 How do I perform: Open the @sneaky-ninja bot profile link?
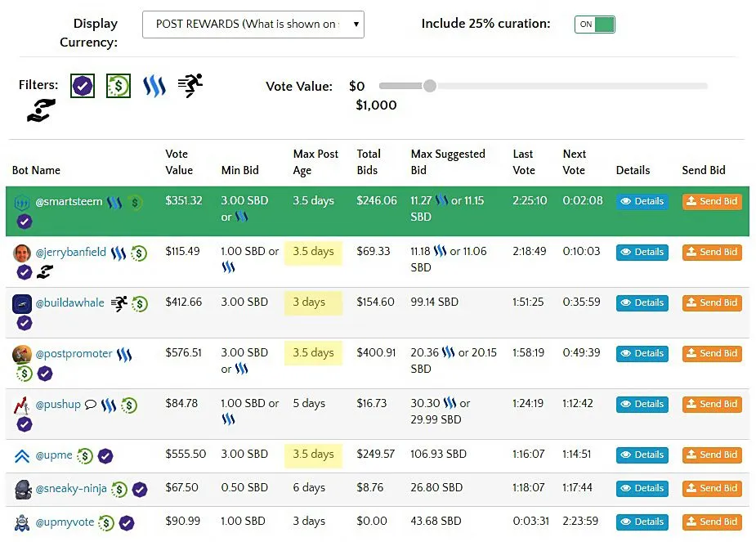[71, 489]
